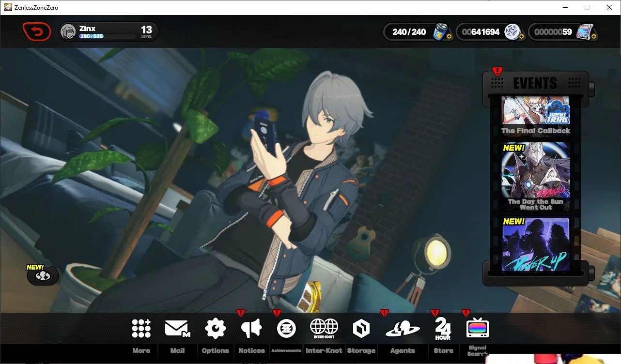Open Achievements from the bottom bar
The image size is (621, 364).
(286, 329)
